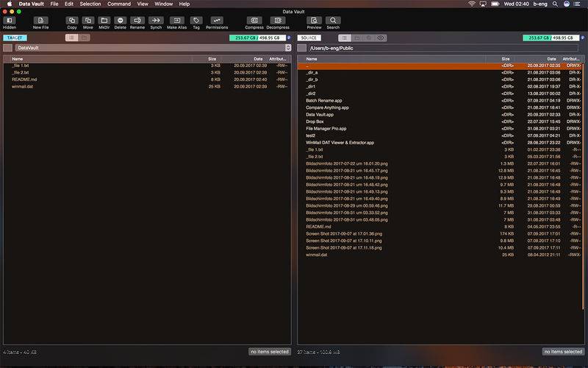Image resolution: width=588 pixels, height=368 pixels.
Task: Sort left pane by Size column
Action: (212, 59)
